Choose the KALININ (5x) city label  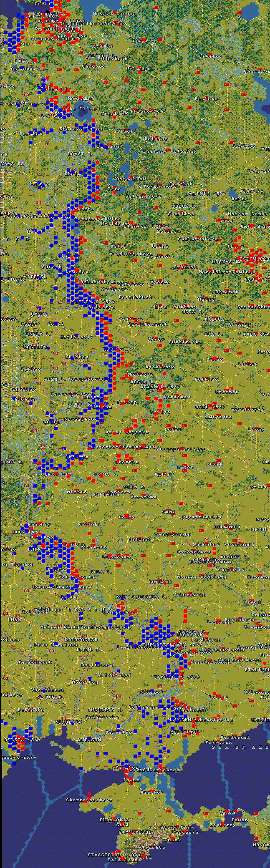click(205, 194)
